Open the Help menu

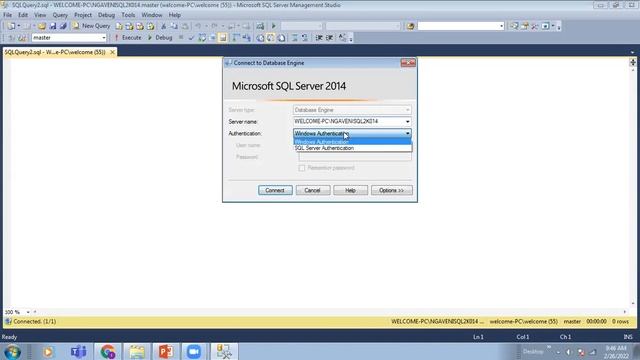tap(175, 15)
